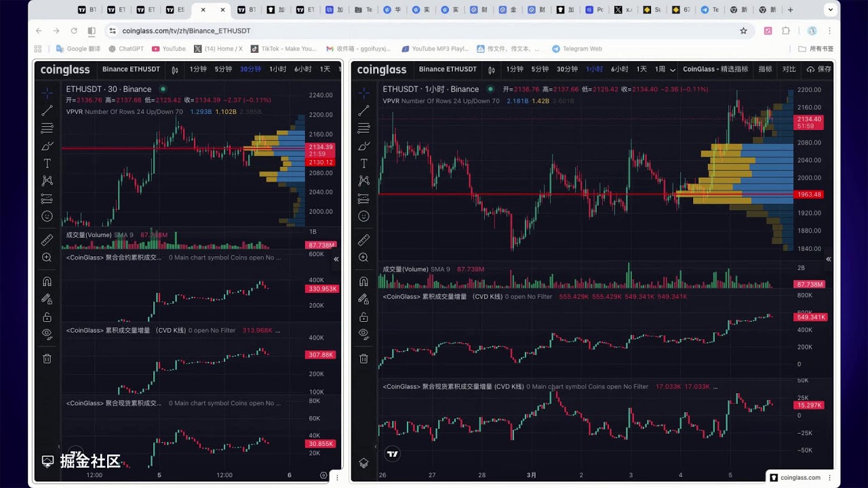Click the 保存 save button
This screenshot has height=488, width=868.
pos(819,69)
